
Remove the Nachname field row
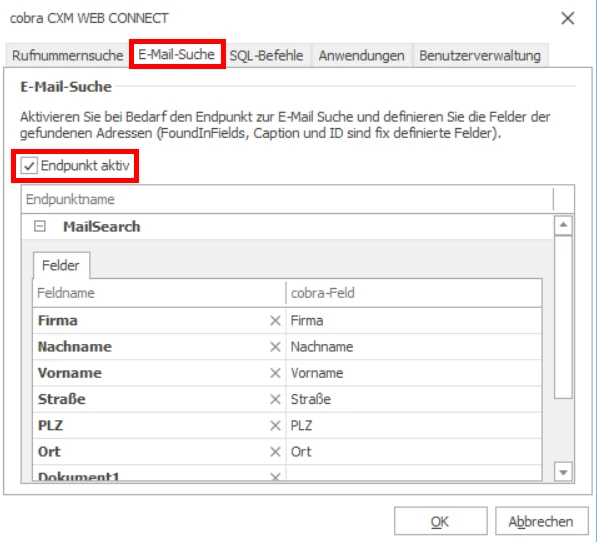pyautogui.click(x=275, y=347)
